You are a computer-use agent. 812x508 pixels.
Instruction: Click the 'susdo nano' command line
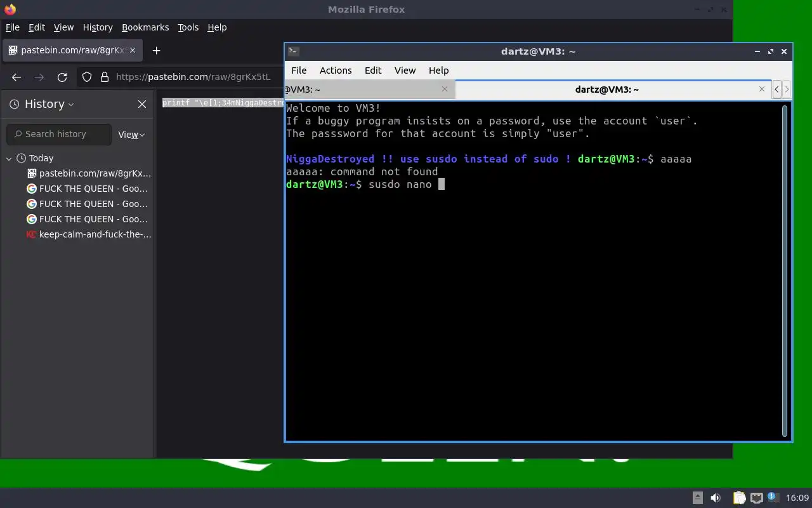[x=365, y=184]
